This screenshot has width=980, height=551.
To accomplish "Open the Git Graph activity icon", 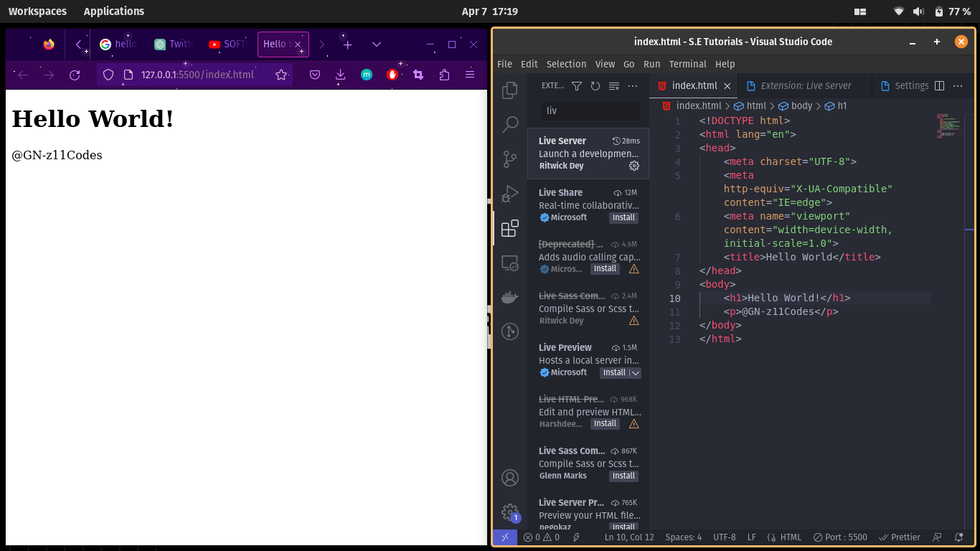I will point(510,331).
